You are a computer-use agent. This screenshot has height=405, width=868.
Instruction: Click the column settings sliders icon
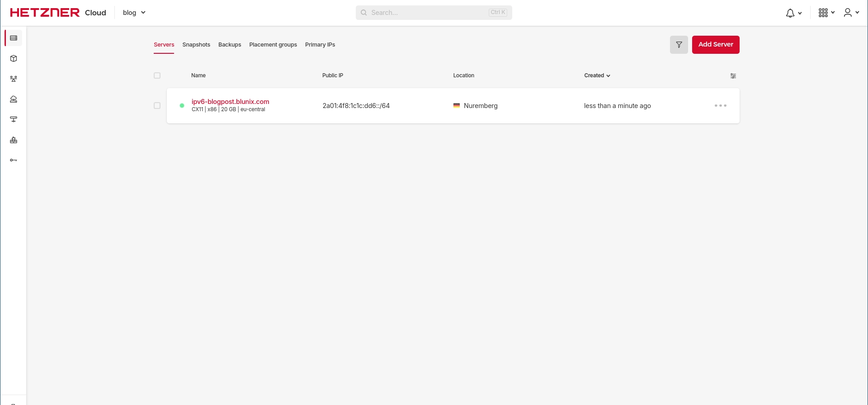pos(733,76)
